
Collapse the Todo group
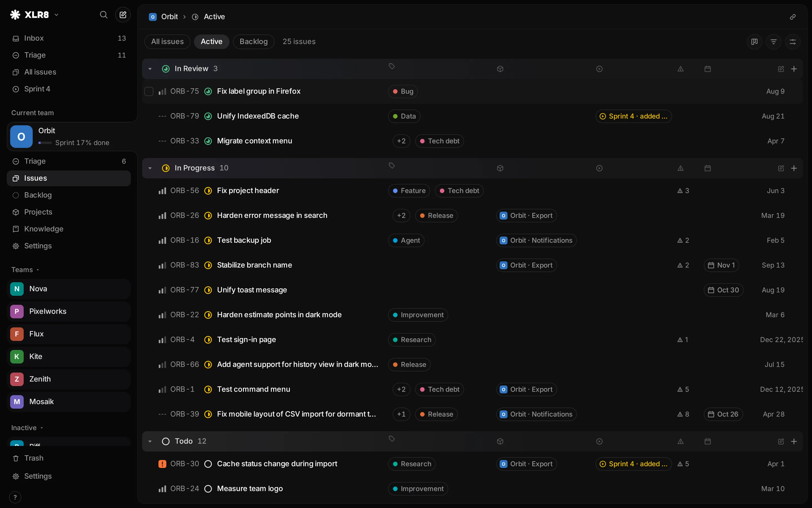pos(150,441)
